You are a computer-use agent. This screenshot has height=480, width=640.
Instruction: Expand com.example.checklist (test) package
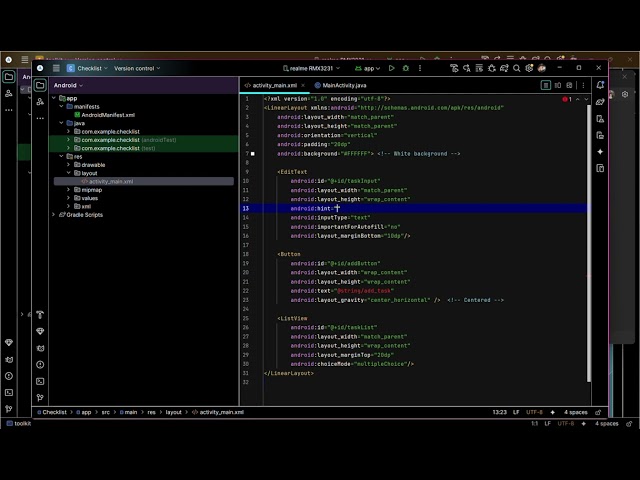point(69,148)
